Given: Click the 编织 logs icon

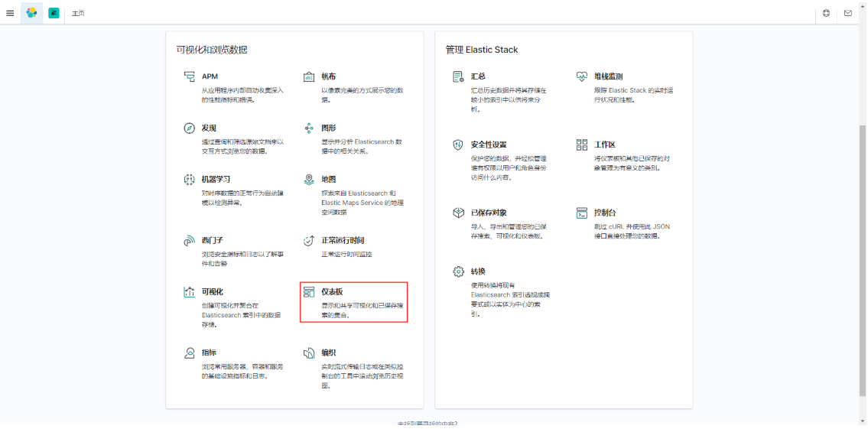Looking at the screenshot, I should tap(309, 353).
